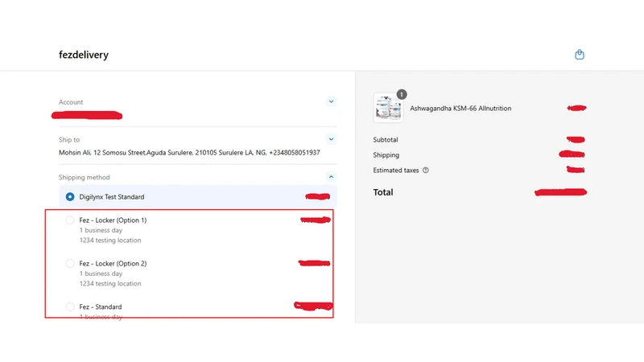Screen dimensions: 644x362
Task: Open the fezdelivery store home link
Action: [84, 55]
